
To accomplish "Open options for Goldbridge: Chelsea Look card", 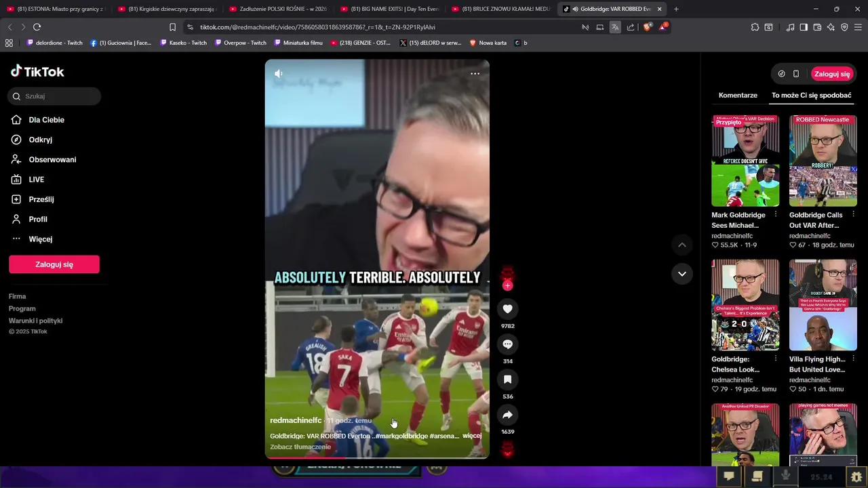I will (776, 359).
